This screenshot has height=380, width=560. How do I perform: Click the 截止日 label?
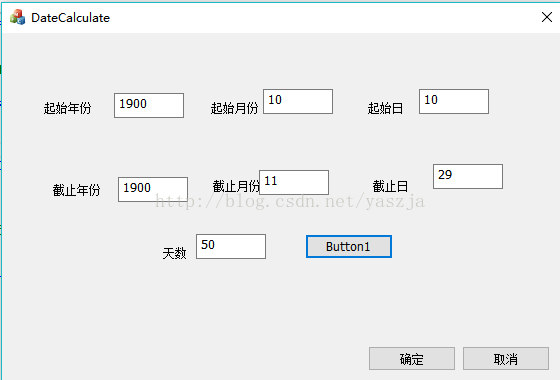click(390, 186)
